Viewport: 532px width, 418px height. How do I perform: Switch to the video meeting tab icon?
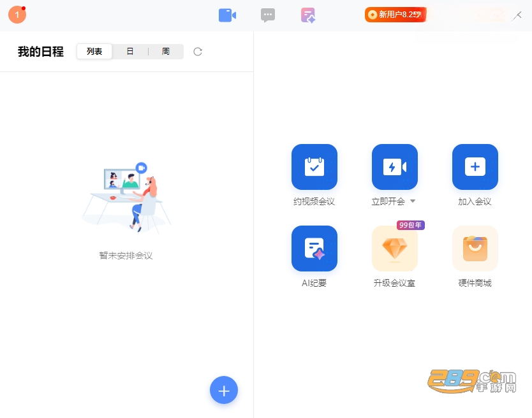[x=227, y=15]
